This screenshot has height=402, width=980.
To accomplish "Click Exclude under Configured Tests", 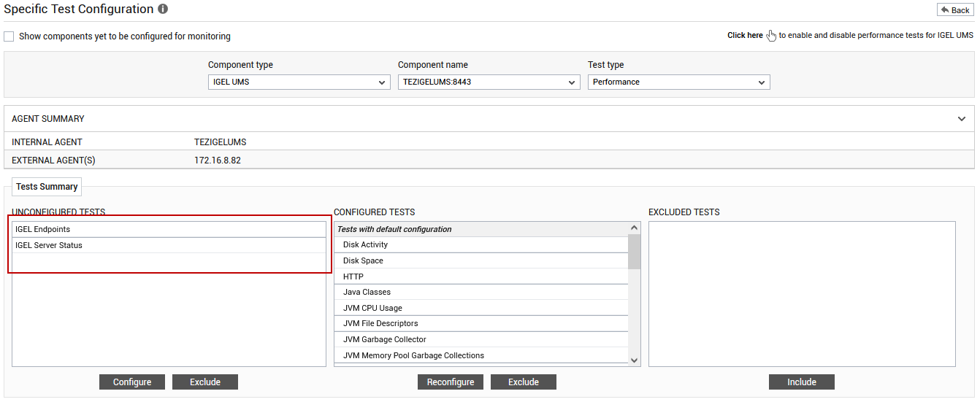I will point(524,382).
